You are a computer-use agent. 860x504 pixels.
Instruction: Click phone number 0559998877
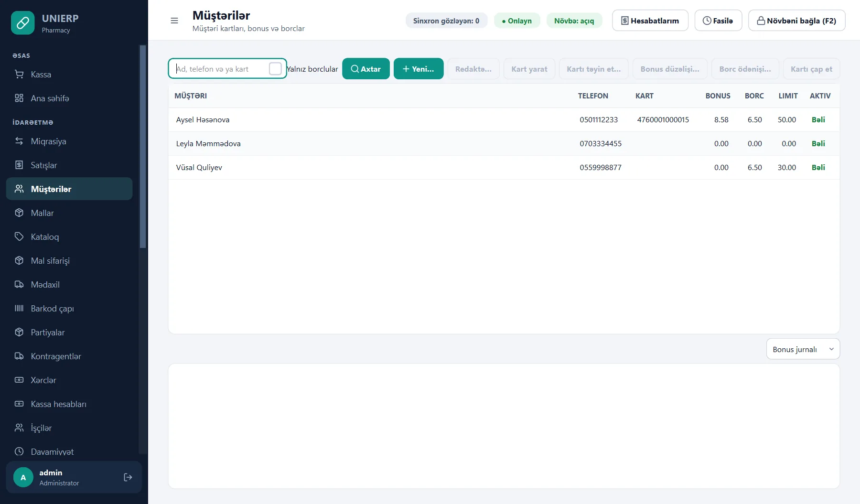click(601, 167)
